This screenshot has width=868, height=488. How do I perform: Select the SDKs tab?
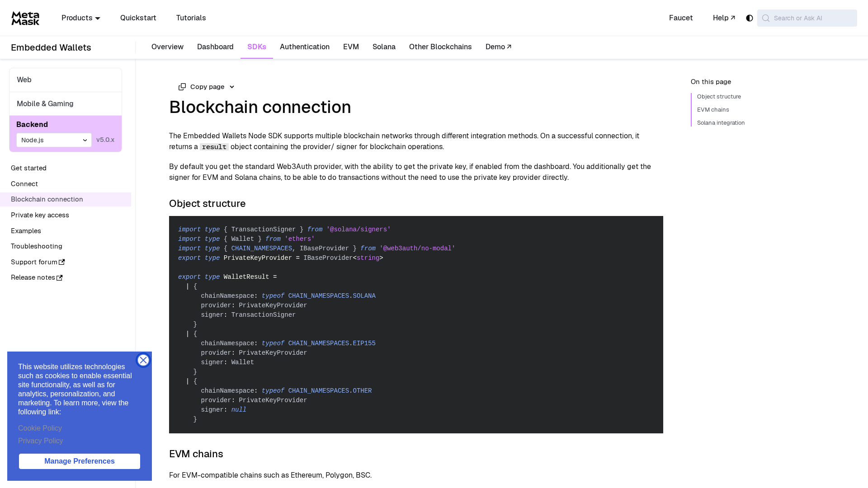[257, 47]
